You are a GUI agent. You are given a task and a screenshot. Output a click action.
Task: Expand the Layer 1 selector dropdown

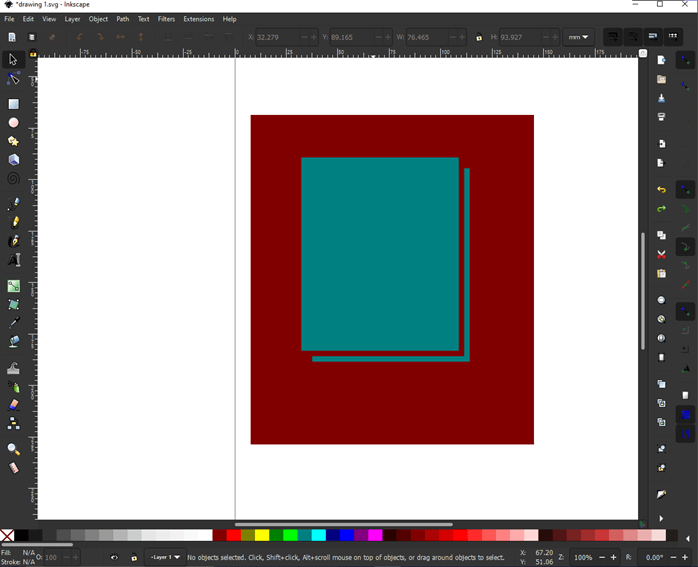coord(165,558)
